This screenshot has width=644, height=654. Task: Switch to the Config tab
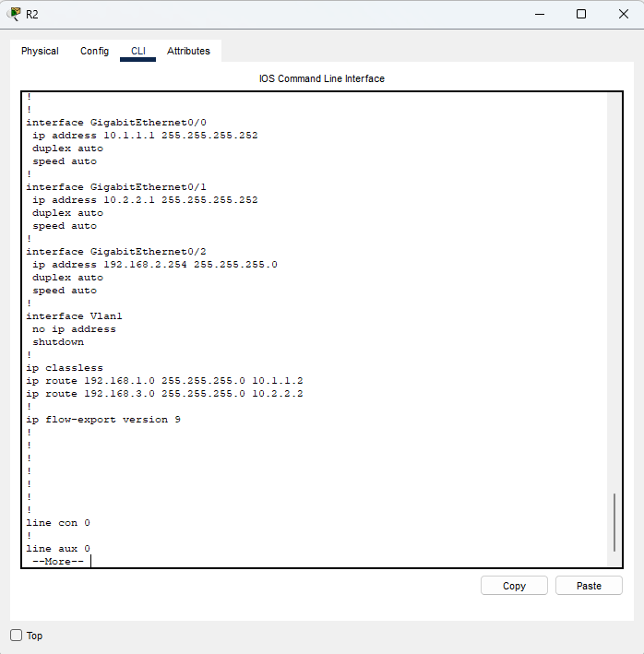click(95, 51)
